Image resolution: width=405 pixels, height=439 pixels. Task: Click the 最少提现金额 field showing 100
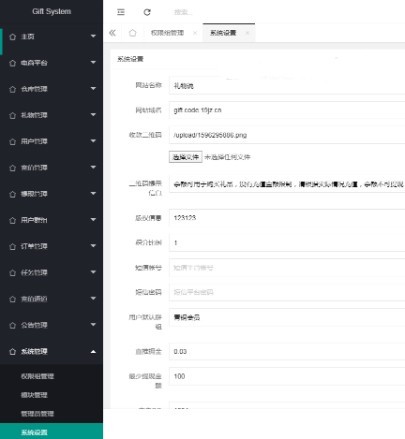[287, 376]
